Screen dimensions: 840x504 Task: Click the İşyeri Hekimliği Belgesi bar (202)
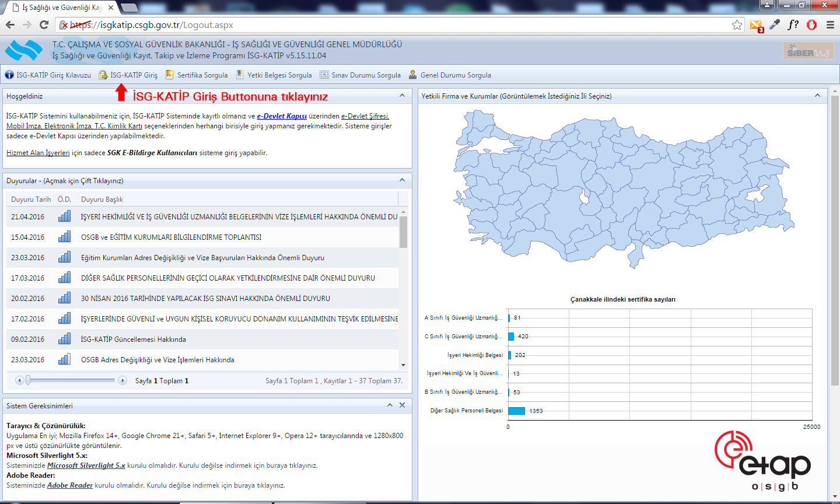(x=510, y=355)
